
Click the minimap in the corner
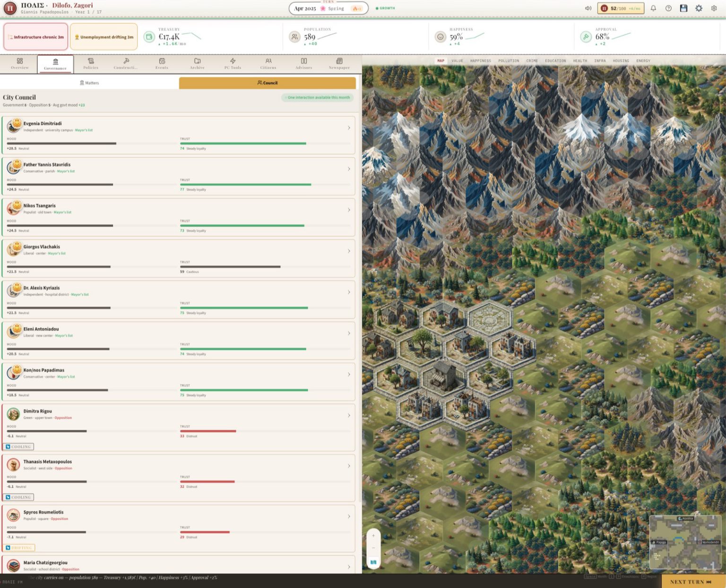coord(685,542)
